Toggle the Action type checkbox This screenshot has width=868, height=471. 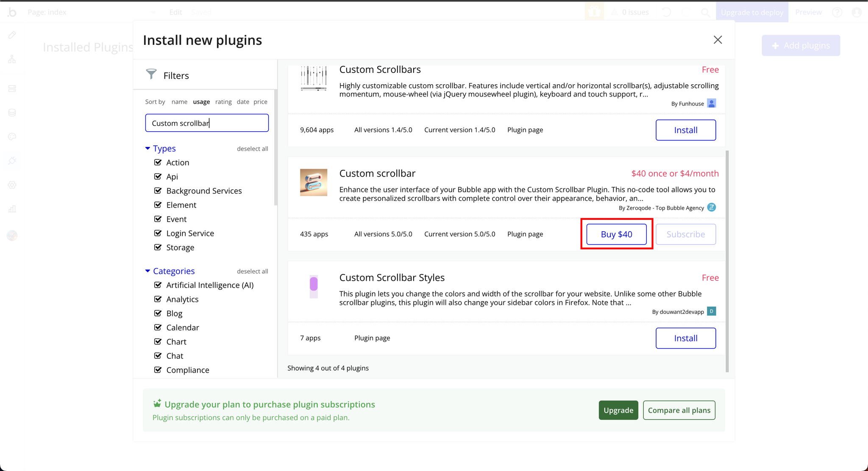[159, 162]
